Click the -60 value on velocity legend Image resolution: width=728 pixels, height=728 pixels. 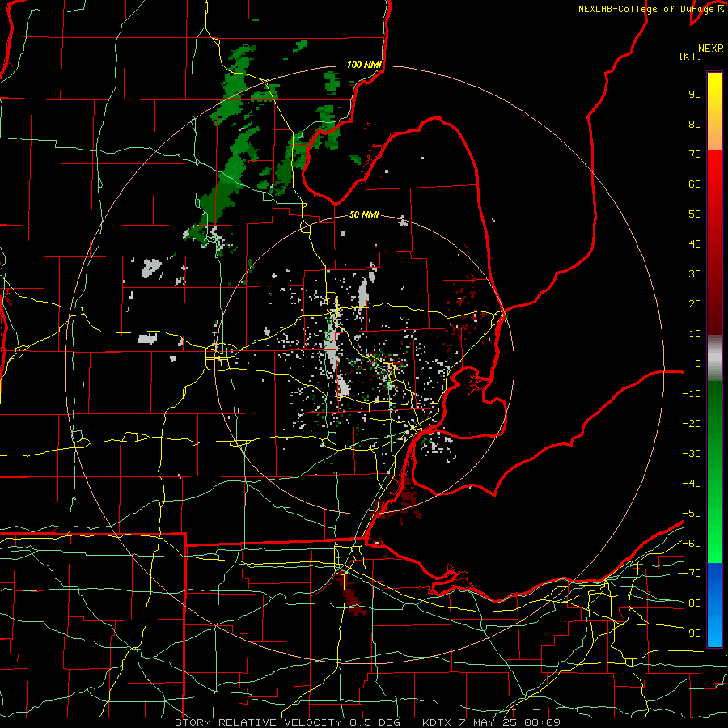coord(692,544)
